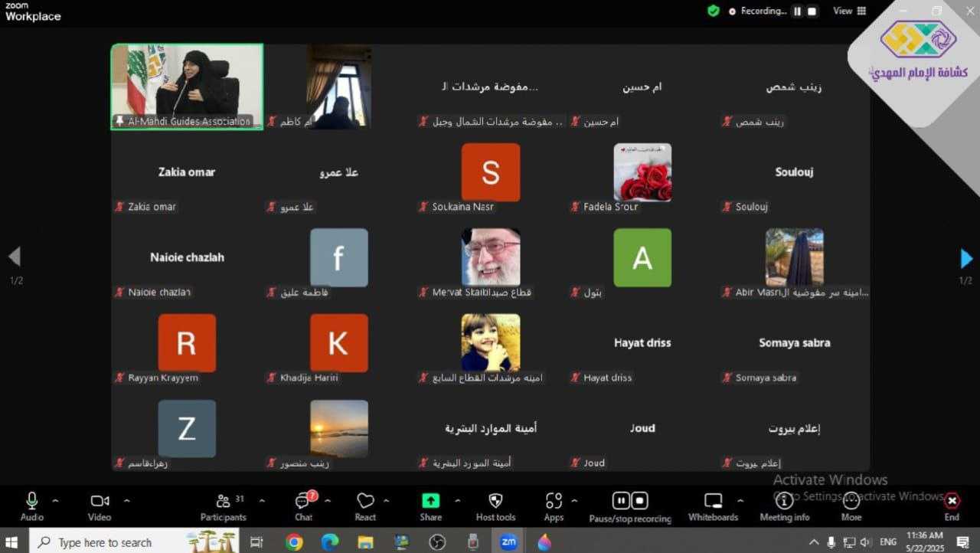
Task: Toggle the Video camera on or off
Action: (100, 506)
